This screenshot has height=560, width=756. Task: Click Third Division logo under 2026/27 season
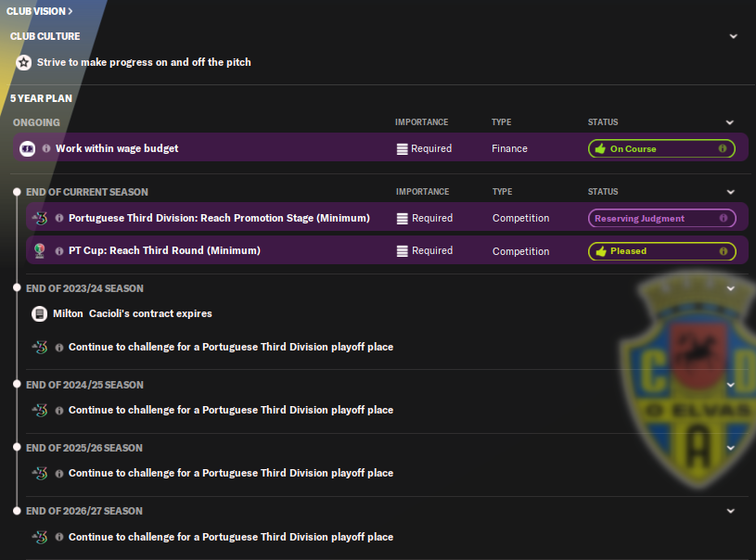click(40, 537)
